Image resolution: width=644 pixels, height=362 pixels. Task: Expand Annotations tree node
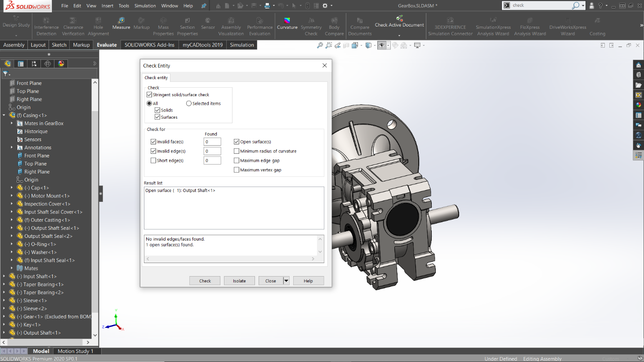(x=12, y=147)
